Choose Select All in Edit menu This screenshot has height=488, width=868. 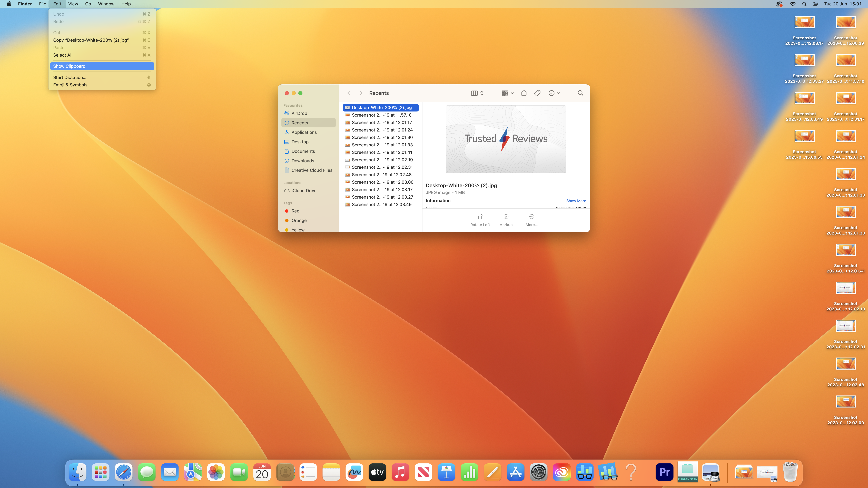(x=102, y=55)
